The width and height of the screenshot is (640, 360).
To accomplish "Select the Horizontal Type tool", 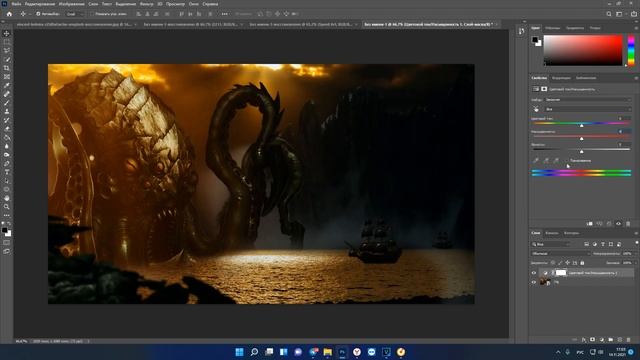I will [7, 172].
